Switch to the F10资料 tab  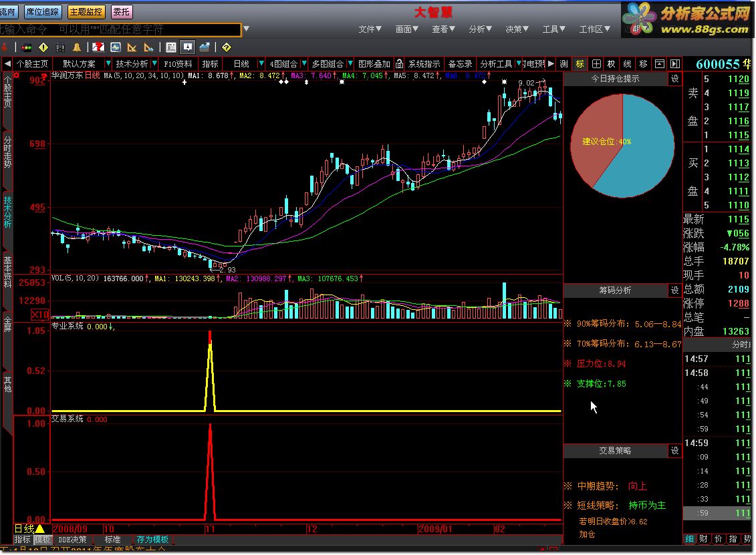click(x=177, y=63)
